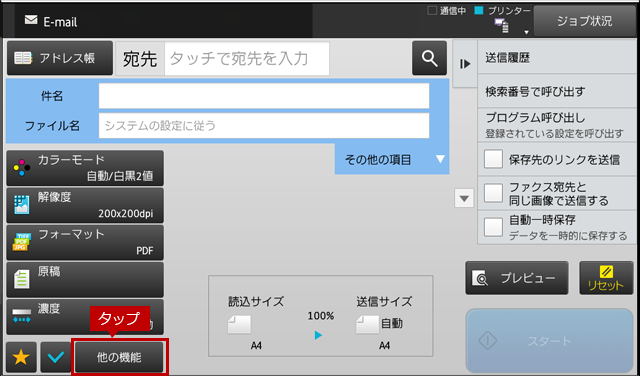Open the density (濃度) setting

click(x=85, y=317)
